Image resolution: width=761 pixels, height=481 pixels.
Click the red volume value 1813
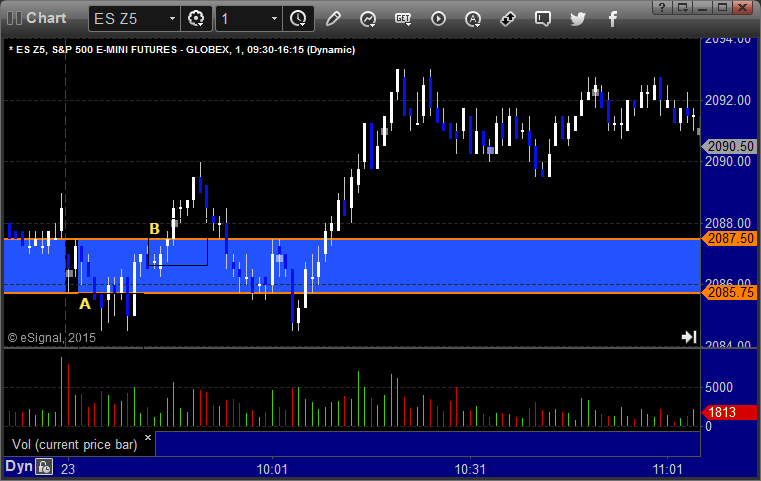(729, 412)
